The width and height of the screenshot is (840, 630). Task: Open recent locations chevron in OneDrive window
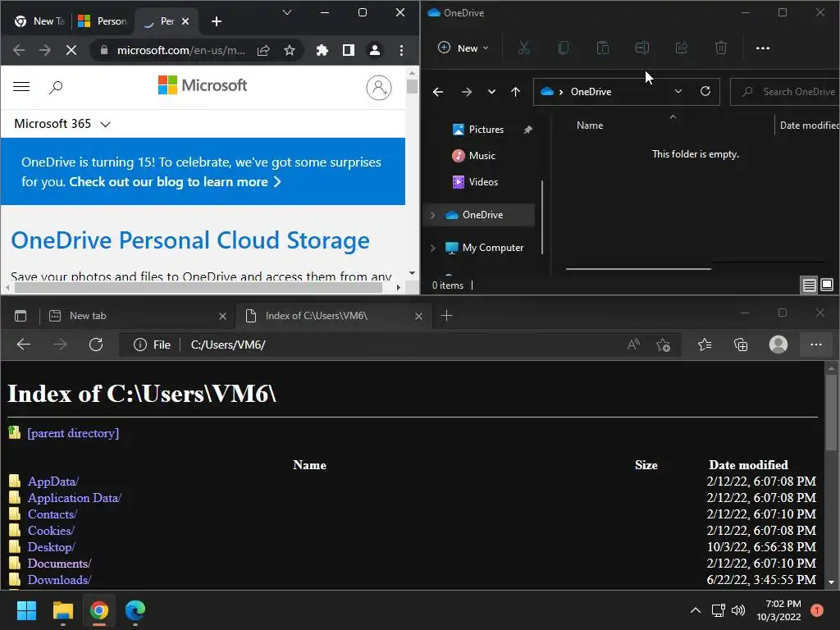[491, 92]
